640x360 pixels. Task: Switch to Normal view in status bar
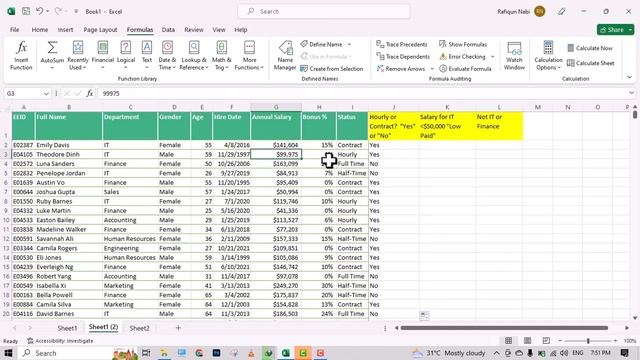(509, 340)
